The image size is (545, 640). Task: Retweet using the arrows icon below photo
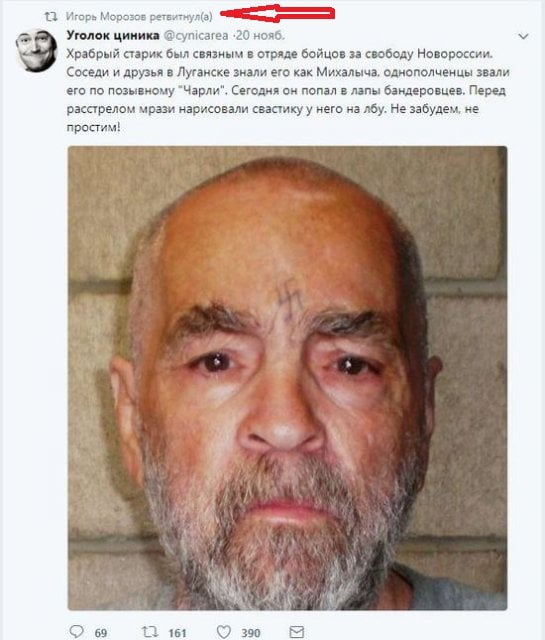pos(150,632)
